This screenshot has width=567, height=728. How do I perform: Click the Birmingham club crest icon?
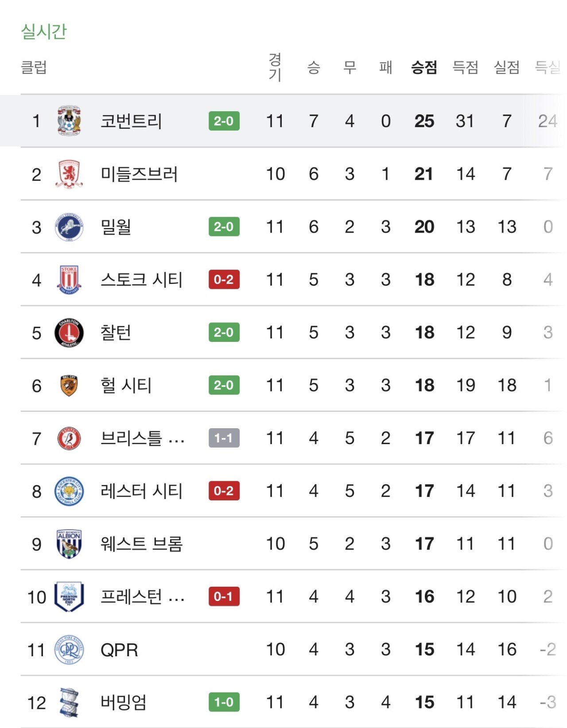pos(69,702)
